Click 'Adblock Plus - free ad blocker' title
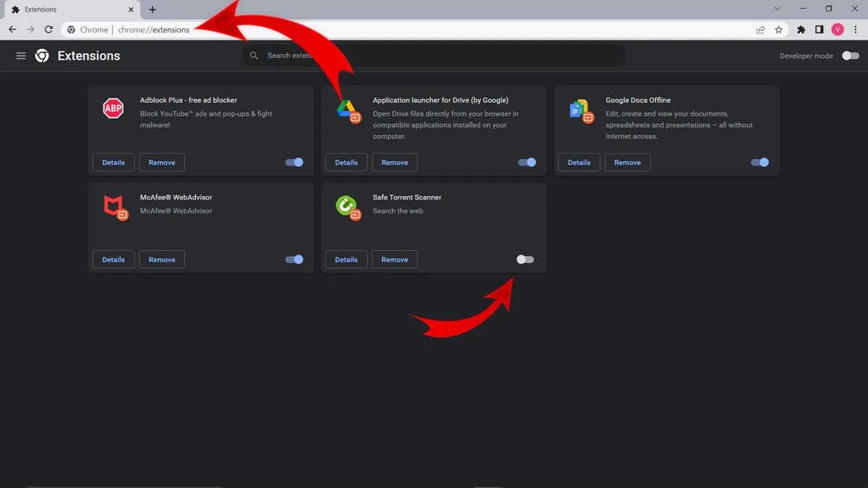 (189, 100)
